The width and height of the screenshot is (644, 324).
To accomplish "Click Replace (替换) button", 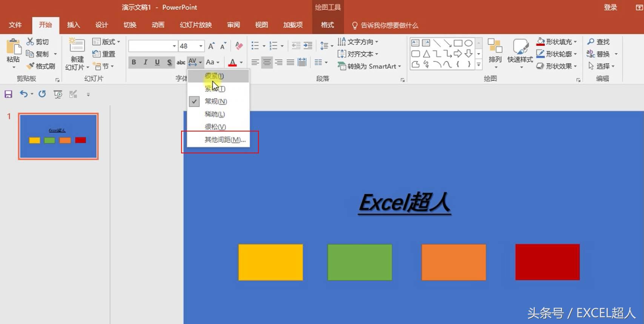I will [602, 54].
